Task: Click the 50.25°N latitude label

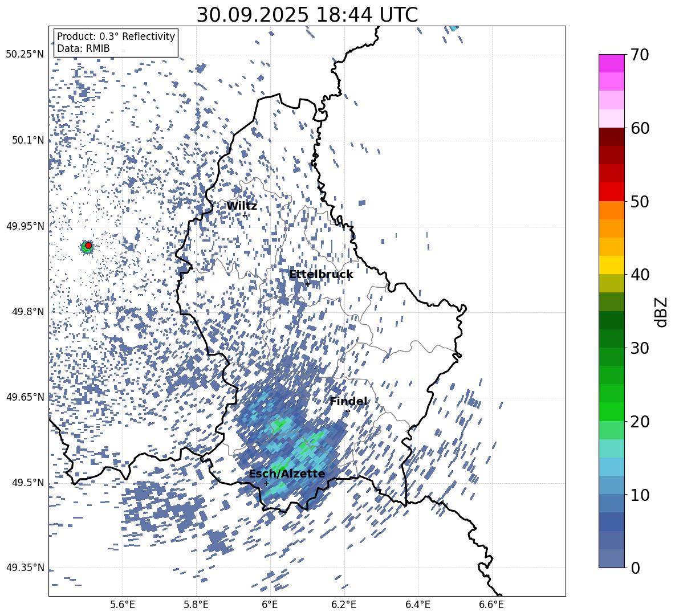Action: point(25,55)
